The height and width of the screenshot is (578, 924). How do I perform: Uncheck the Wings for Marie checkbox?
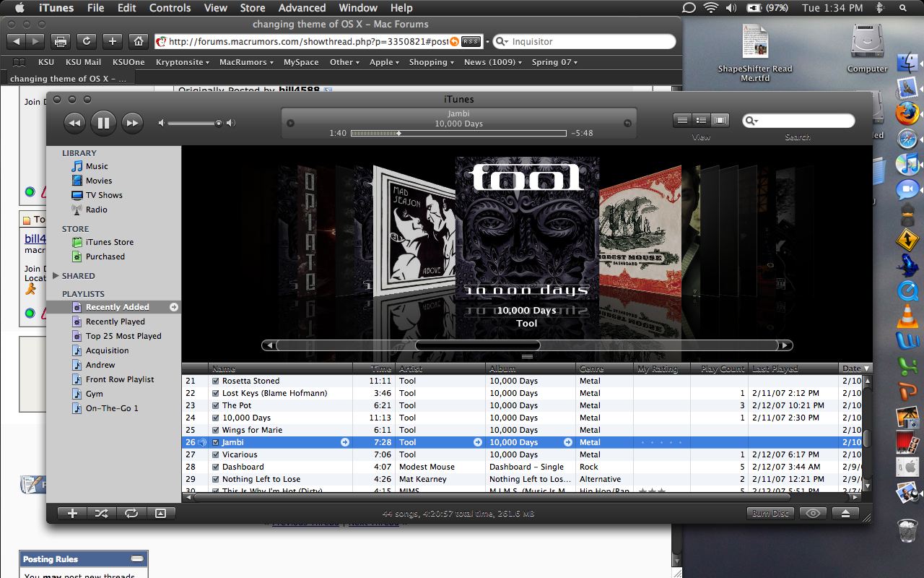tap(215, 430)
